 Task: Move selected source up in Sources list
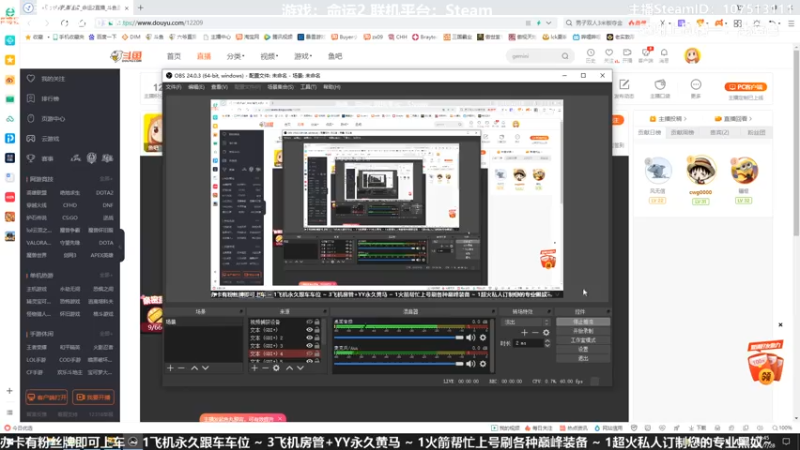click(x=289, y=368)
